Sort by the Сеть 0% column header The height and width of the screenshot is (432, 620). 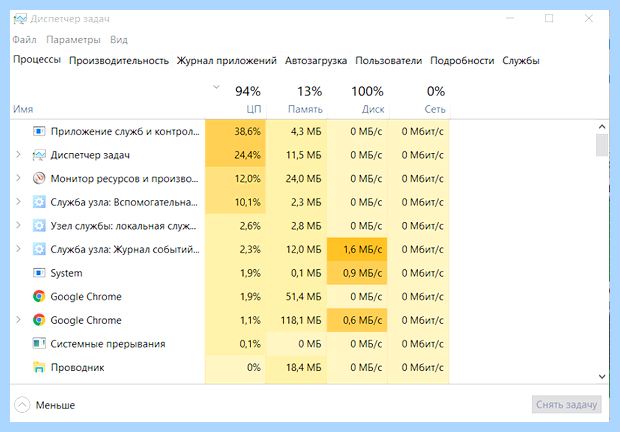[x=420, y=100]
